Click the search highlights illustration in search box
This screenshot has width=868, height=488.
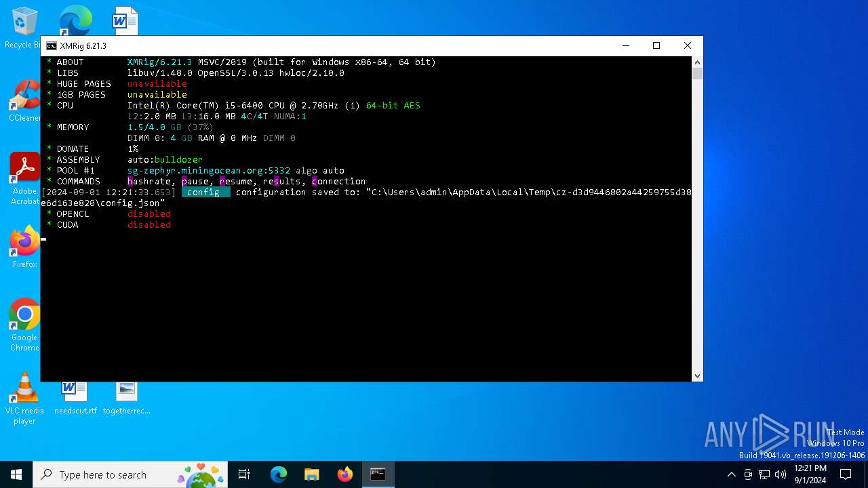tap(201, 474)
